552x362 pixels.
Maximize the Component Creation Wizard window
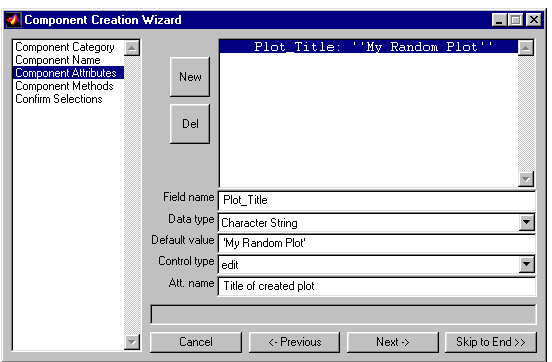(515, 20)
